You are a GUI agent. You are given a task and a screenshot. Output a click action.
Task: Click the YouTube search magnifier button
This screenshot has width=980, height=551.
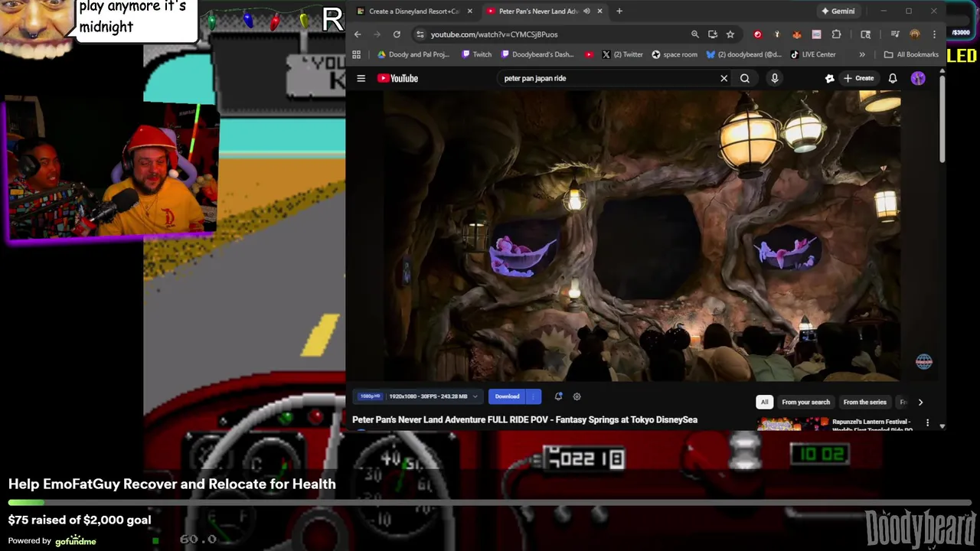[x=745, y=78]
